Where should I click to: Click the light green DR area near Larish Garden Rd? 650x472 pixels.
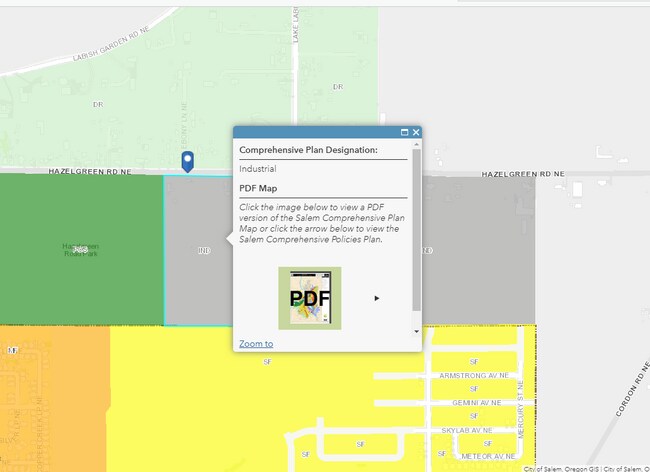[x=98, y=104]
